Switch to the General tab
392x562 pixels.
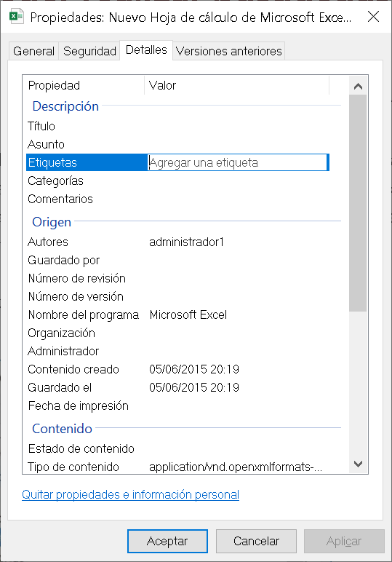(33, 51)
